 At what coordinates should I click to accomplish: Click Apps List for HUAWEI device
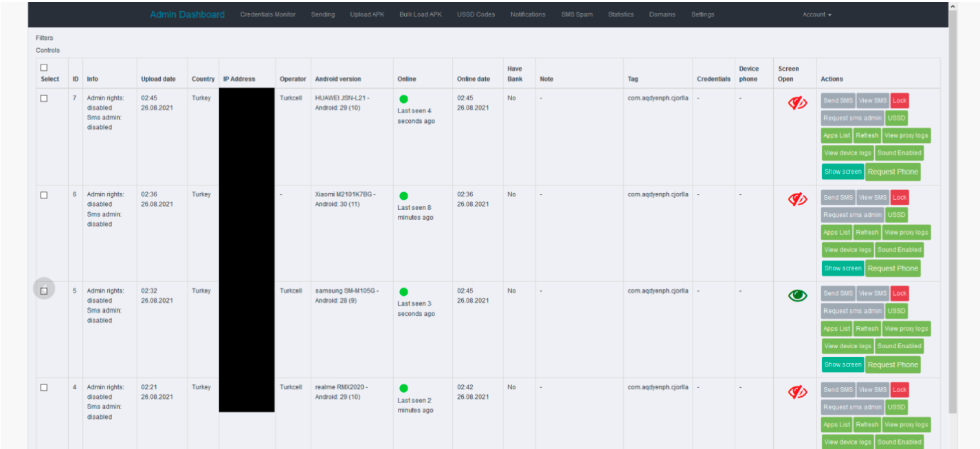click(x=836, y=136)
